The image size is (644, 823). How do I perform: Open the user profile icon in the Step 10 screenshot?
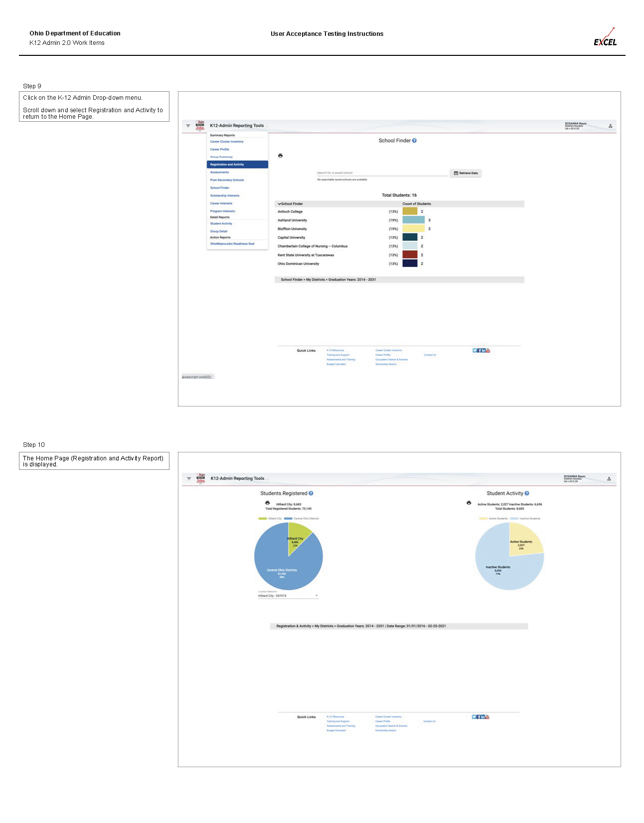point(609,479)
